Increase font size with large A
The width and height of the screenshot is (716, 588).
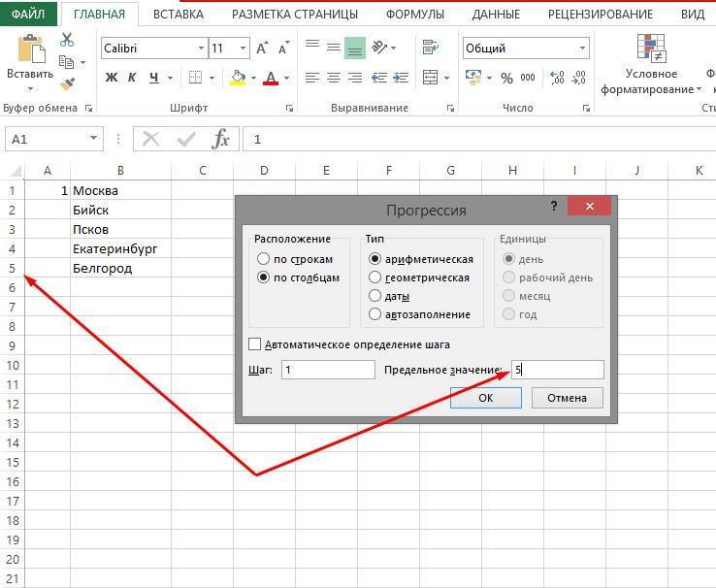[262, 48]
